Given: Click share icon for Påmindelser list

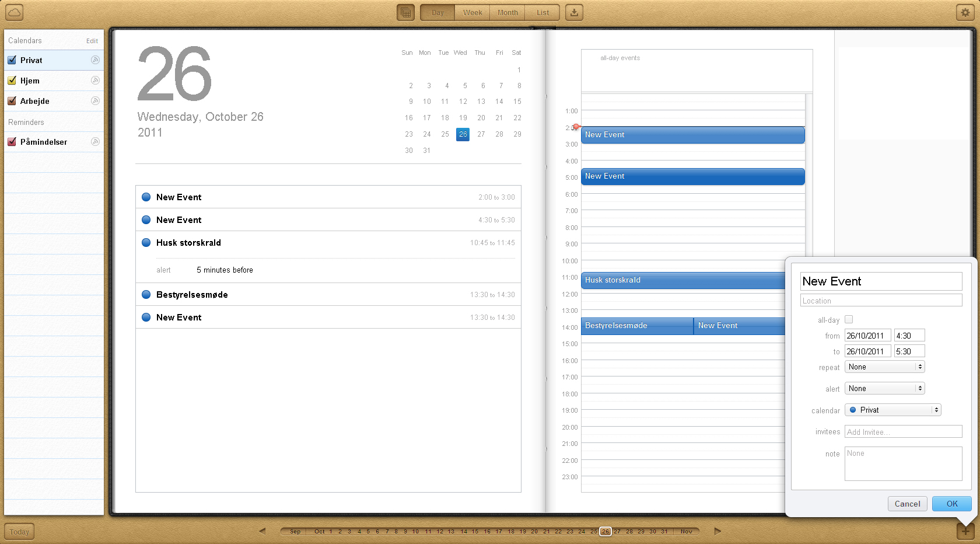Looking at the screenshot, I should coord(95,142).
